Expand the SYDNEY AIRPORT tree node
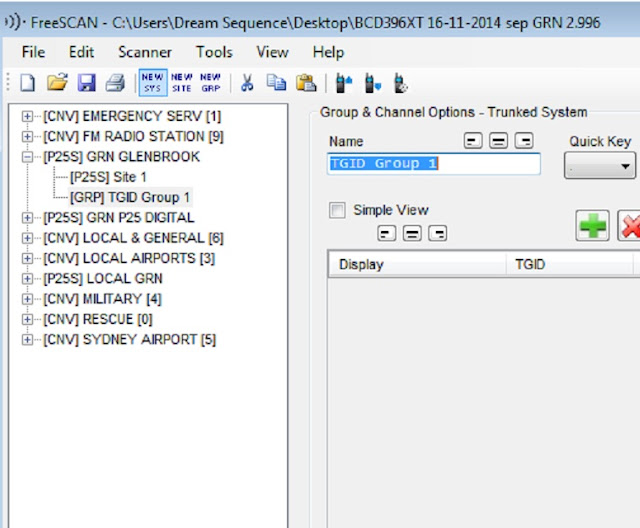 (27, 339)
